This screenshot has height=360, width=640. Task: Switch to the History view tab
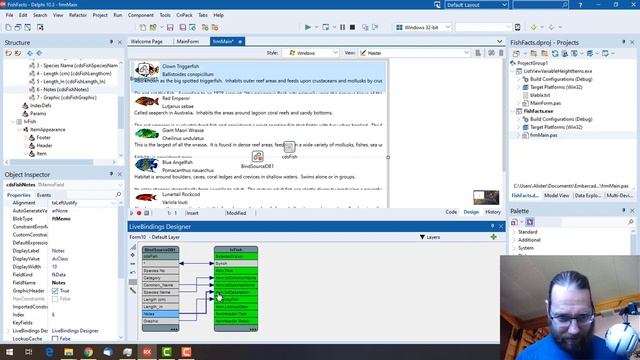[493, 212]
